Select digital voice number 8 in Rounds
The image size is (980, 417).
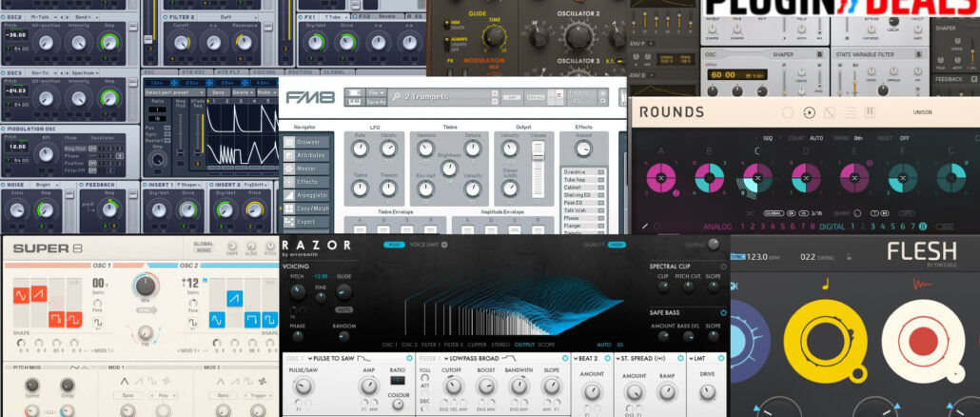(x=923, y=227)
